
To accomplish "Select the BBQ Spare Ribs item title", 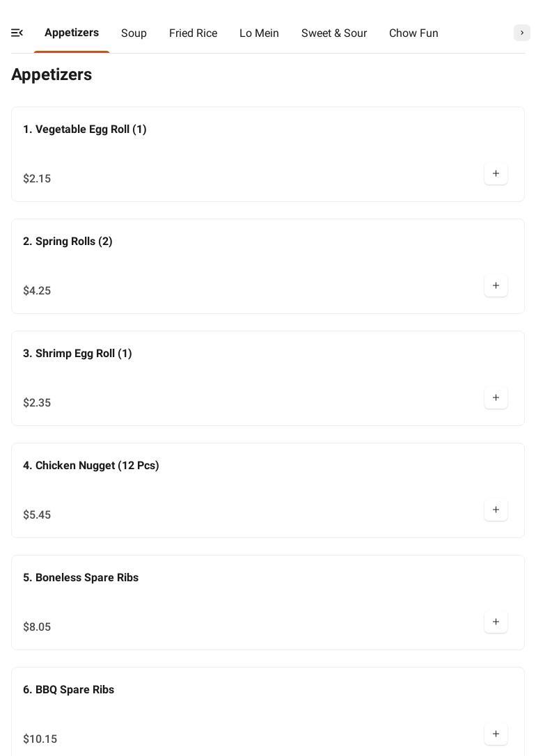I will [x=68, y=690].
